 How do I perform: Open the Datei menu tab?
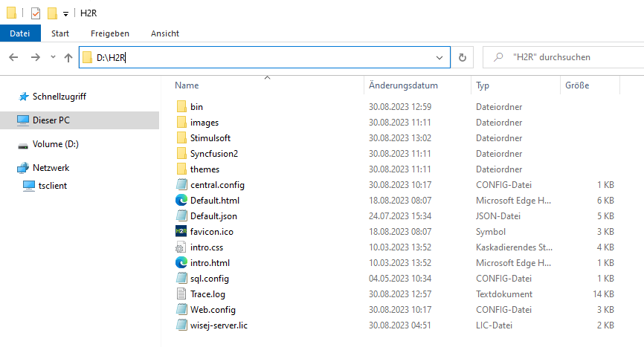pyautogui.click(x=20, y=33)
